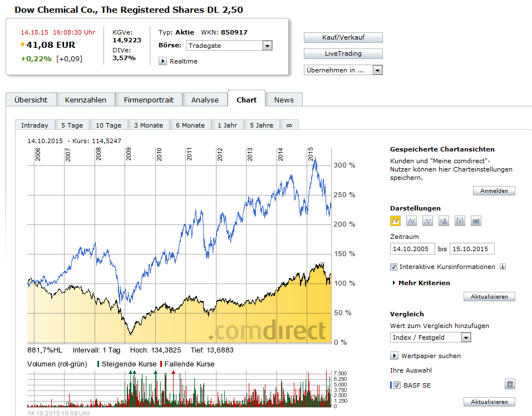This screenshot has height=416, width=532.
Task: Switch to the Kennzahlen tab
Action: 86,100
